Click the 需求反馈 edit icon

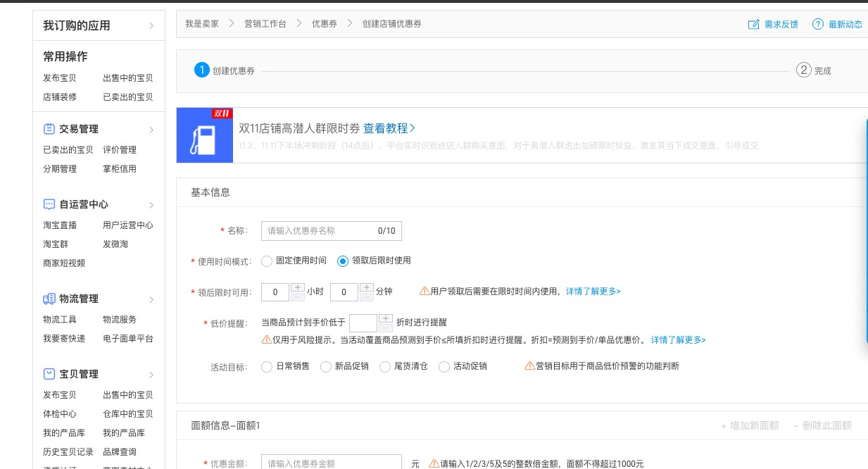click(753, 24)
